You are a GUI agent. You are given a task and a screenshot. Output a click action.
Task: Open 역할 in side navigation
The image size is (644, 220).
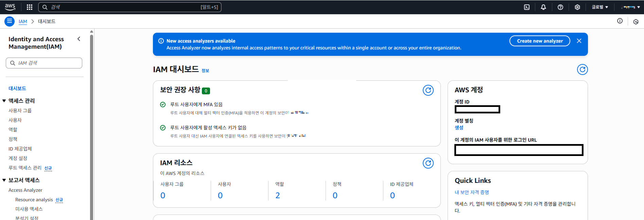(13, 130)
